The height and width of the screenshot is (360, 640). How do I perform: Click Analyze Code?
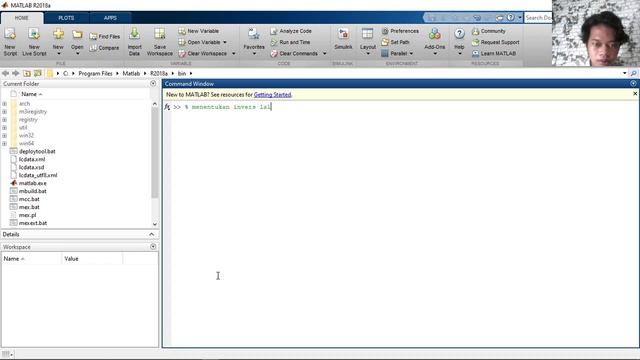point(291,31)
